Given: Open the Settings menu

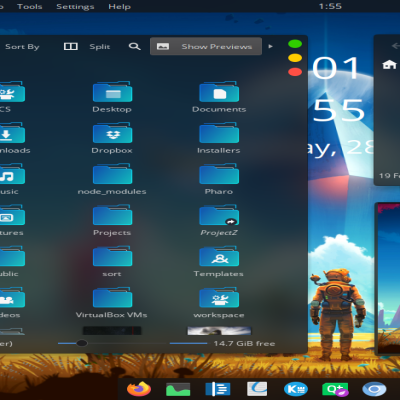Looking at the screenshot, I should pyautogui.click(x=75, y=6).
